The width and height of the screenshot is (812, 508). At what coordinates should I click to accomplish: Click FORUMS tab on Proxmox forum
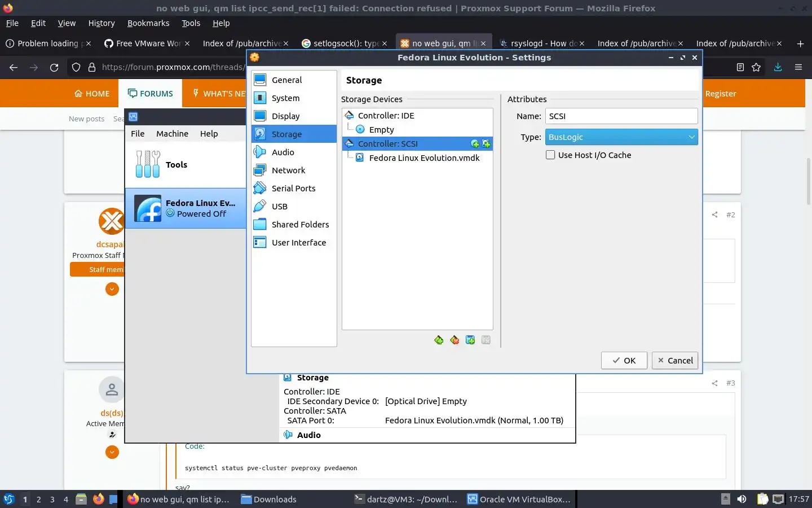point(151,94)
